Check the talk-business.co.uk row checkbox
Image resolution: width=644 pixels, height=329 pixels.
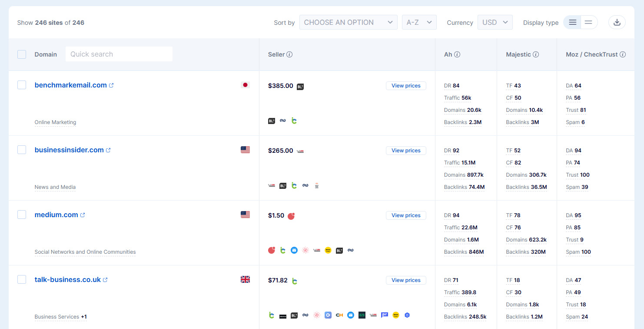[22, 279]
